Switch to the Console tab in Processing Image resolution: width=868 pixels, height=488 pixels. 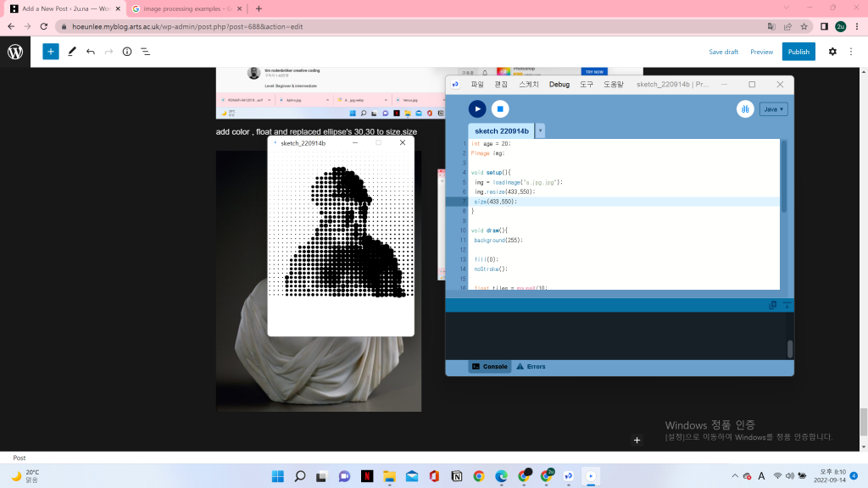point(489,366)
